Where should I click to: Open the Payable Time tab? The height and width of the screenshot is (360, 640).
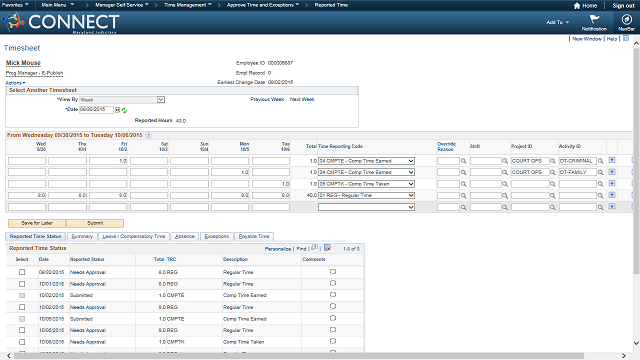pos(254,236)
